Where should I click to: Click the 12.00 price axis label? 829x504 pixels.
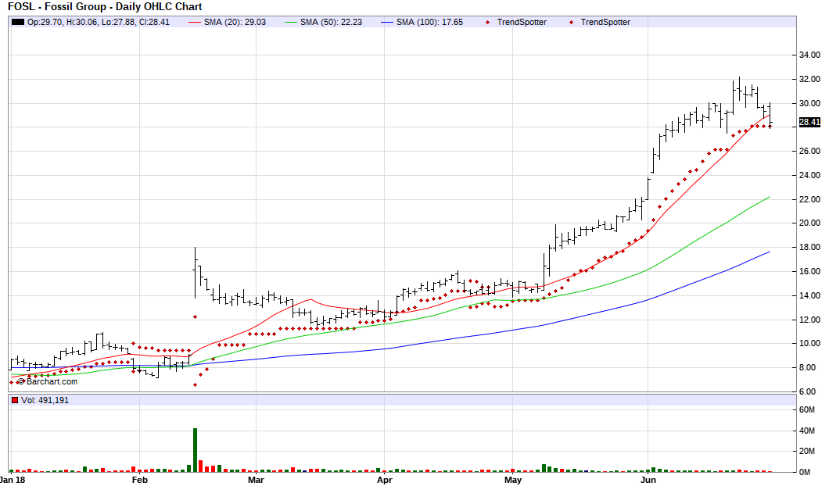(809, 320)
